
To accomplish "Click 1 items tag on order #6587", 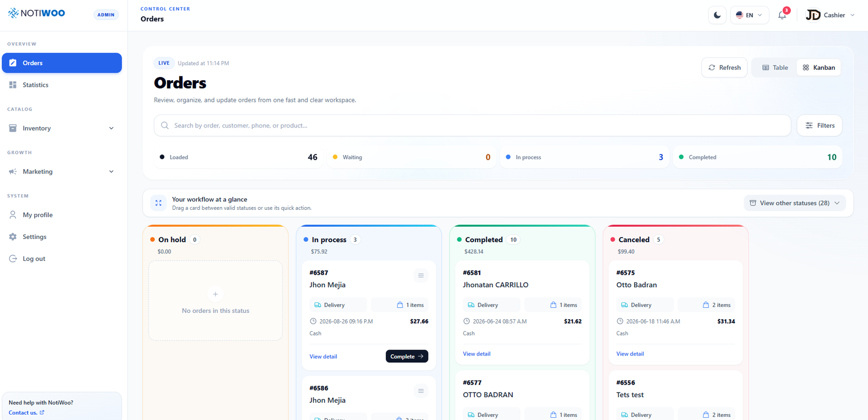I will pyautogui.click(x=399, y=305).
